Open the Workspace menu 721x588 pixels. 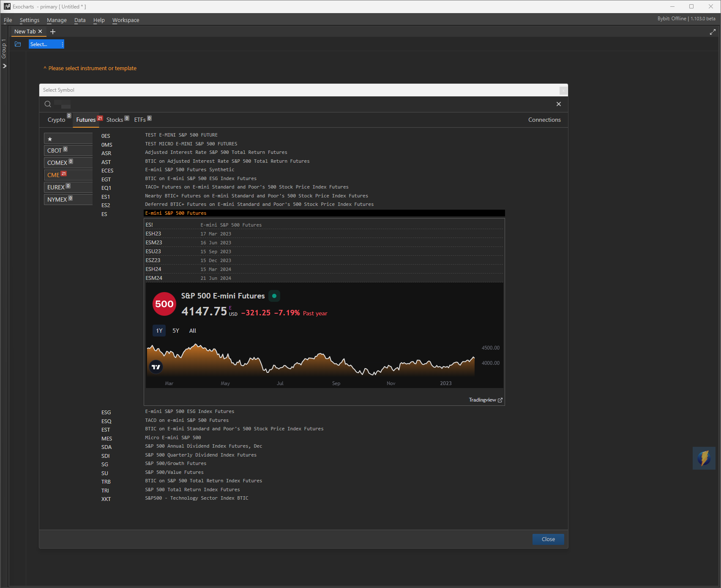click(x=126, y=20)
